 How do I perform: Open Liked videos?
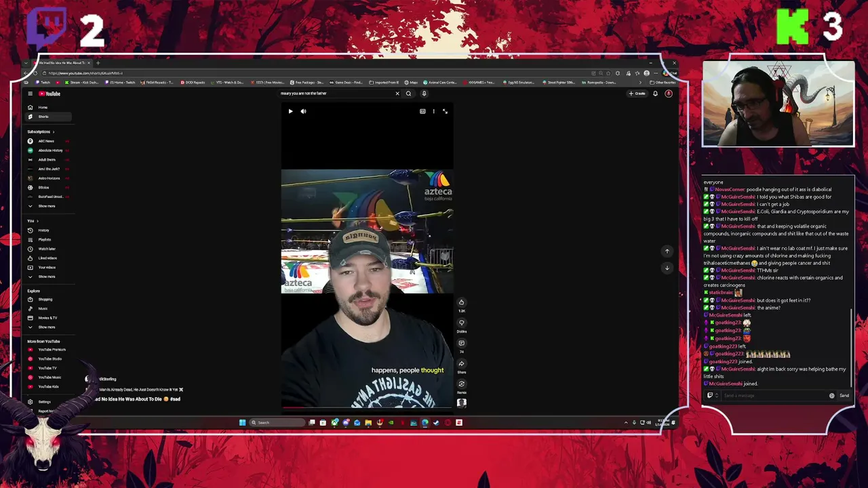pos(47,258)
